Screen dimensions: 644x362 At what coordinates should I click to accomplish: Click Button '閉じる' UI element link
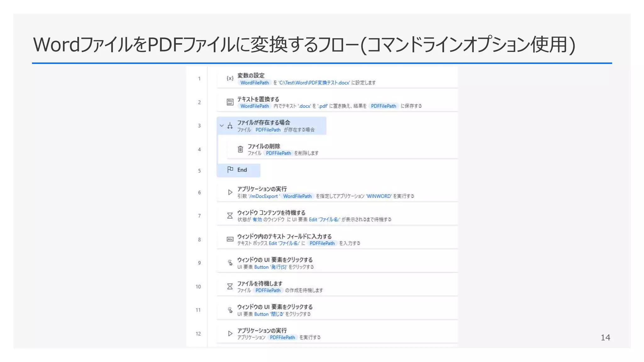(x=269, y=314)
